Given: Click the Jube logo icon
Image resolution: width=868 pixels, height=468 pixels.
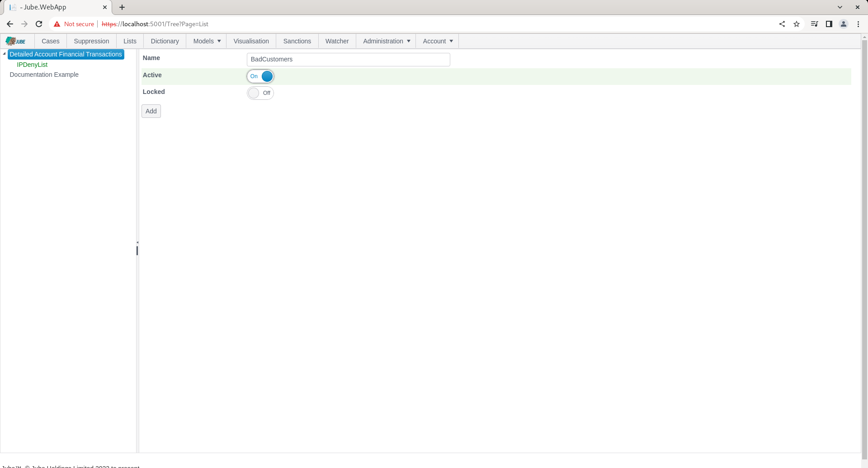Looking at the screenshot, I should [x=16, y=41].
